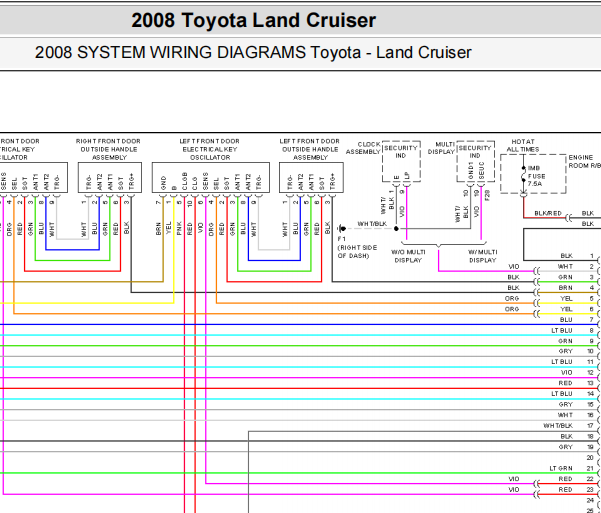
Task: Select the "W/O MULTI DISPLAY" note
Action: [x=408, y=256]
